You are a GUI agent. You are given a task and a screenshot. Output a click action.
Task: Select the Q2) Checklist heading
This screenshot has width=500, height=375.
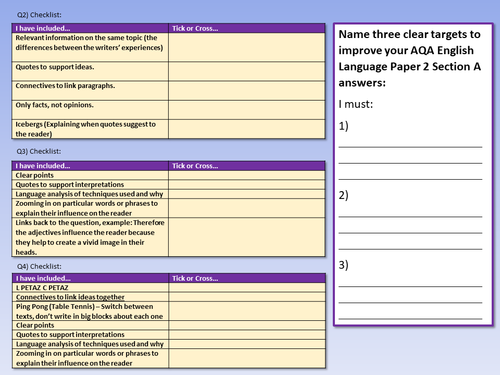(x=39, y=15)
